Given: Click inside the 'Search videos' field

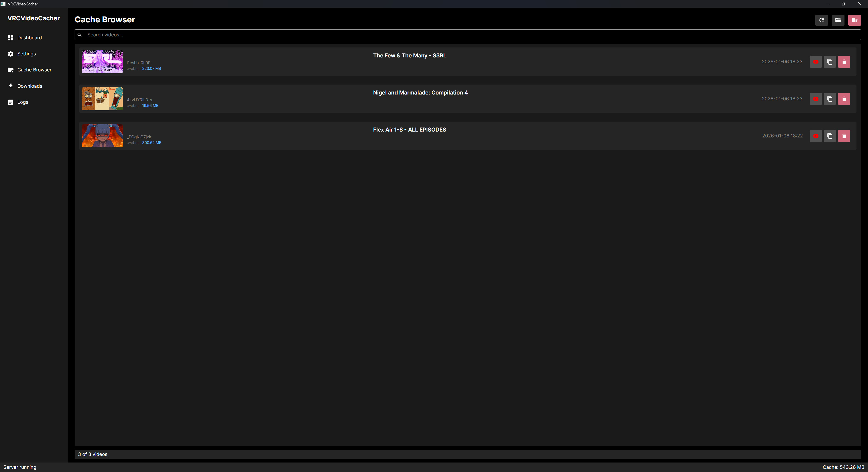Looking at the screenshot, I should coord(236,35).
